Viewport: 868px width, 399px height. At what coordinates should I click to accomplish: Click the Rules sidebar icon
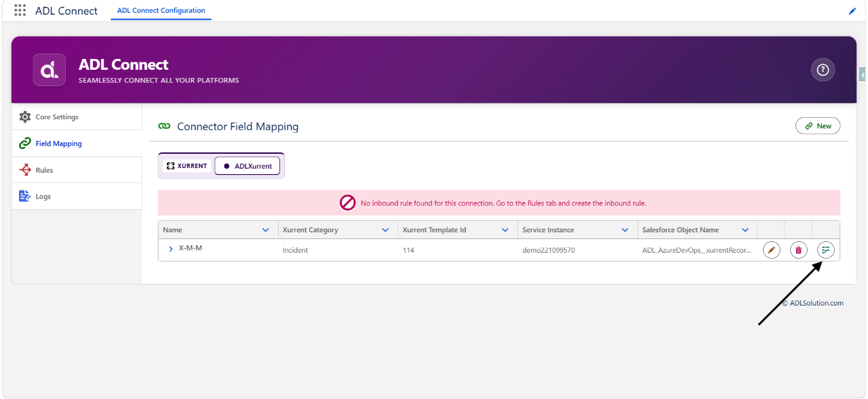coord(25,170)
